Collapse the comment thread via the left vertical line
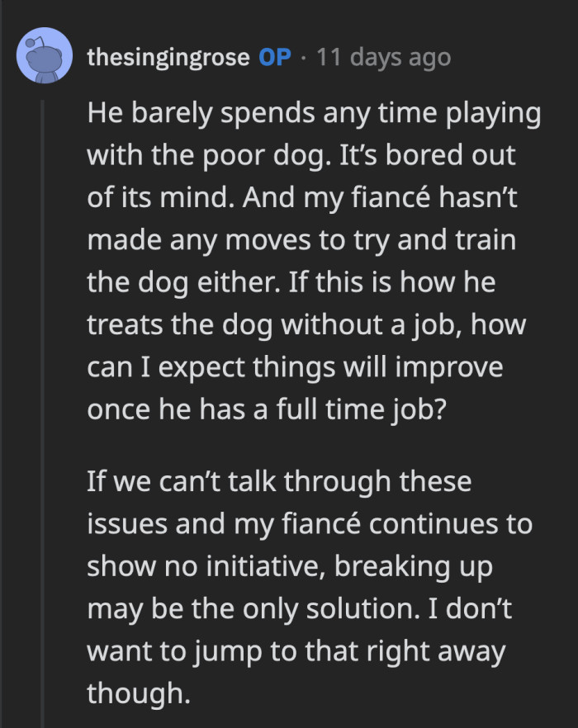Screen dimensions: 578x728 click(41, 371)
